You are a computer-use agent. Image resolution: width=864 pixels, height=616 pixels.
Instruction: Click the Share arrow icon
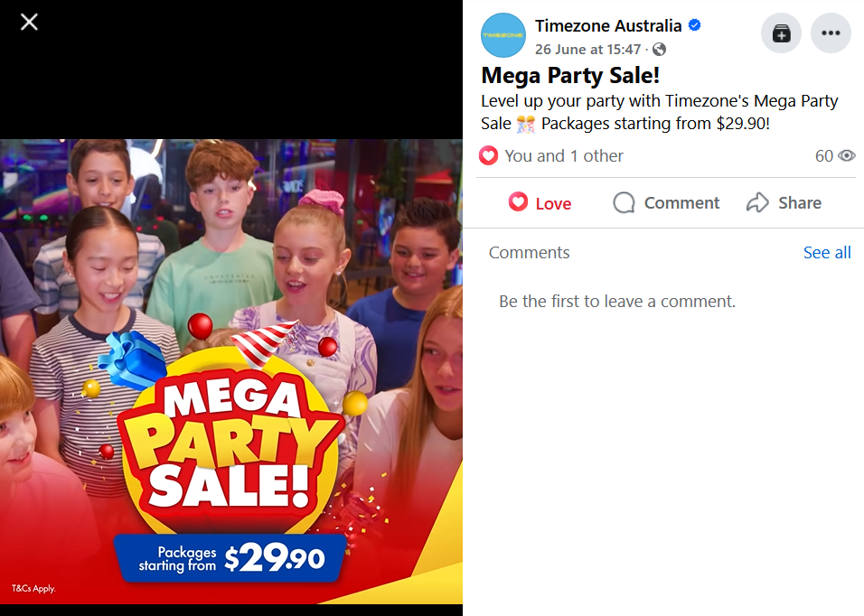tap(757, 202)
